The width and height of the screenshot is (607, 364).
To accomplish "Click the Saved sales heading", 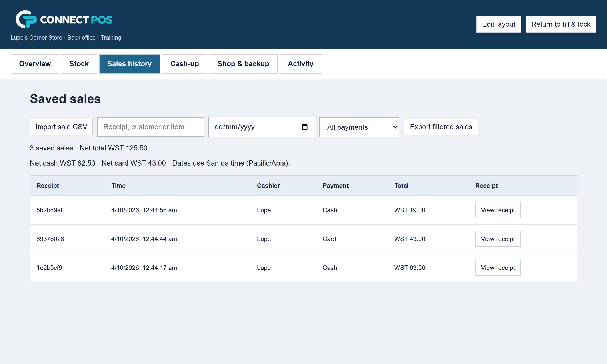I will (x=65, y=99).
